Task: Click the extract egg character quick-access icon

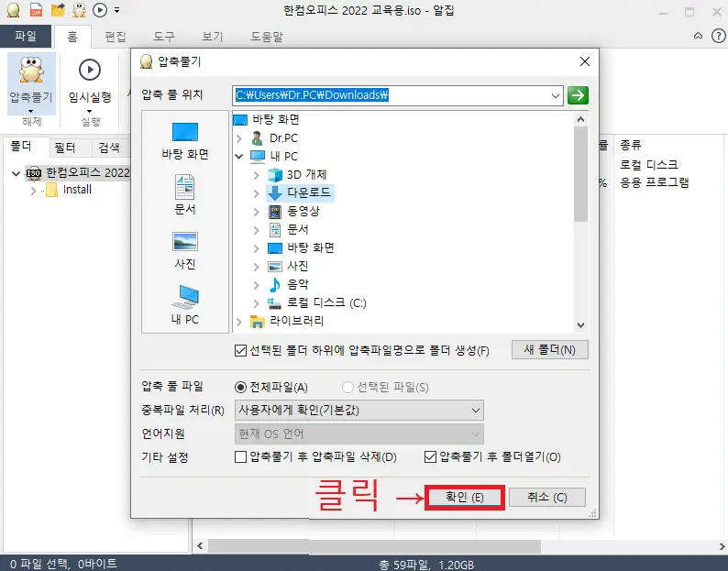Action: (x=79, y=10)
